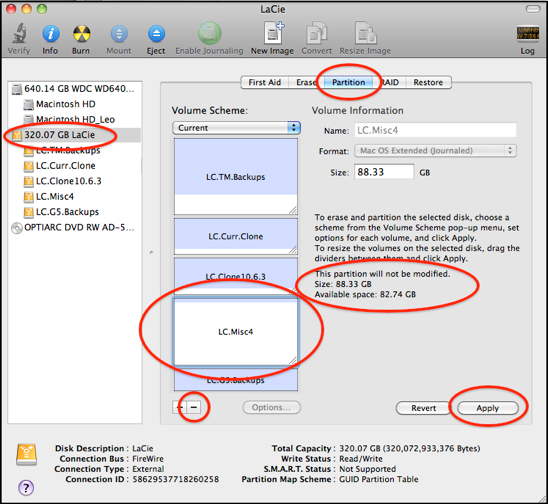Click the GUID Partition Table text

(x=379, y=479)
